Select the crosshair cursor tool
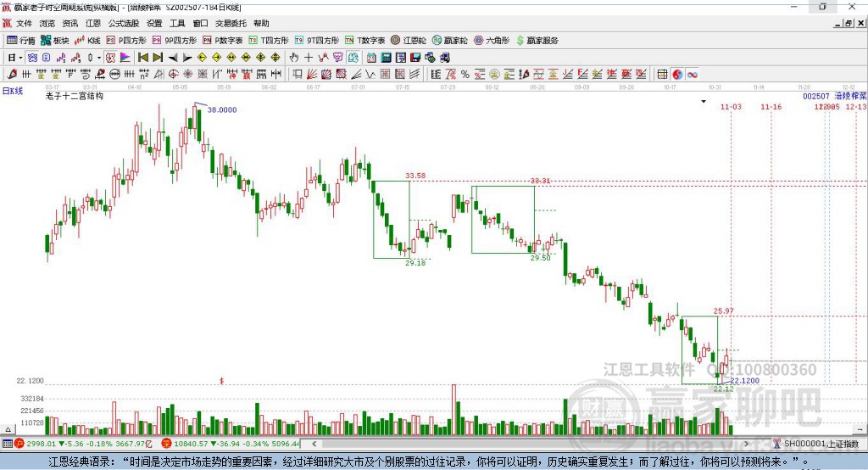868x470 pixels. tap(309, 58)
